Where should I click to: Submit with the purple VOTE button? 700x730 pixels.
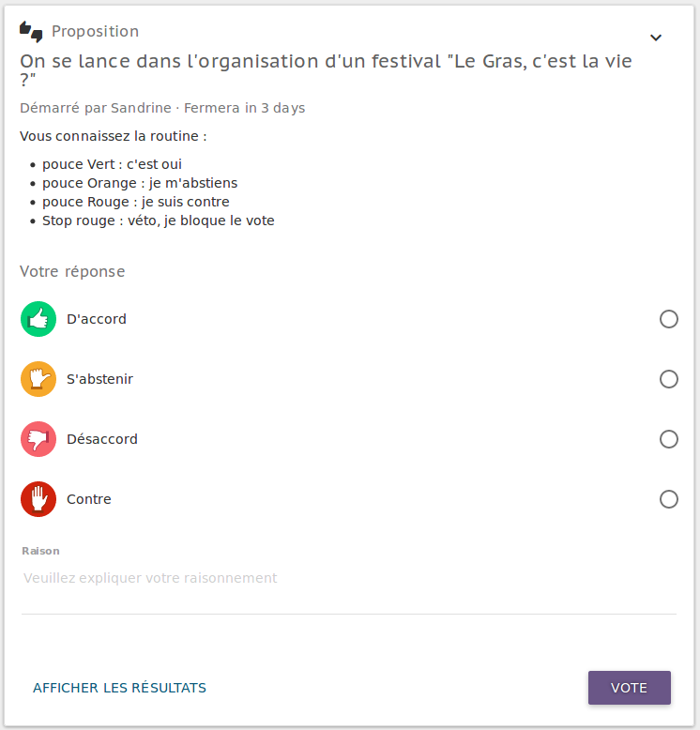tap(630, 688)
